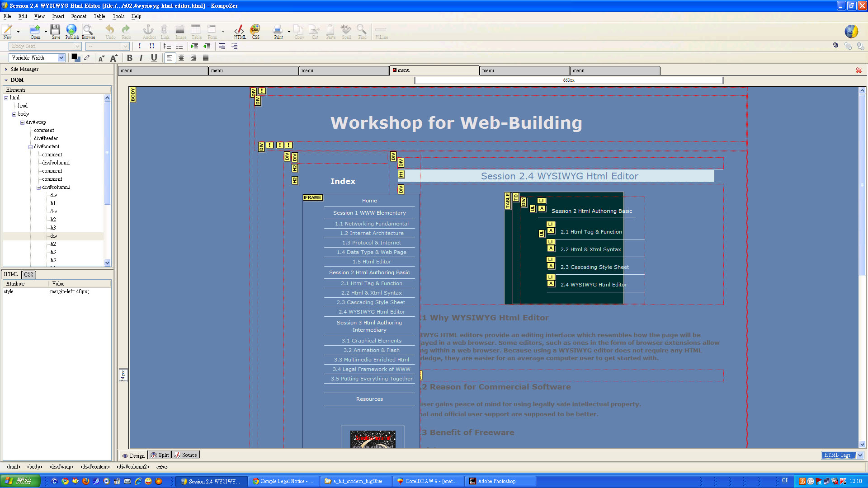Insert an image using the Image icon
Image resolution: width=868 pixels, height=488 pixels.
(180, 31)
